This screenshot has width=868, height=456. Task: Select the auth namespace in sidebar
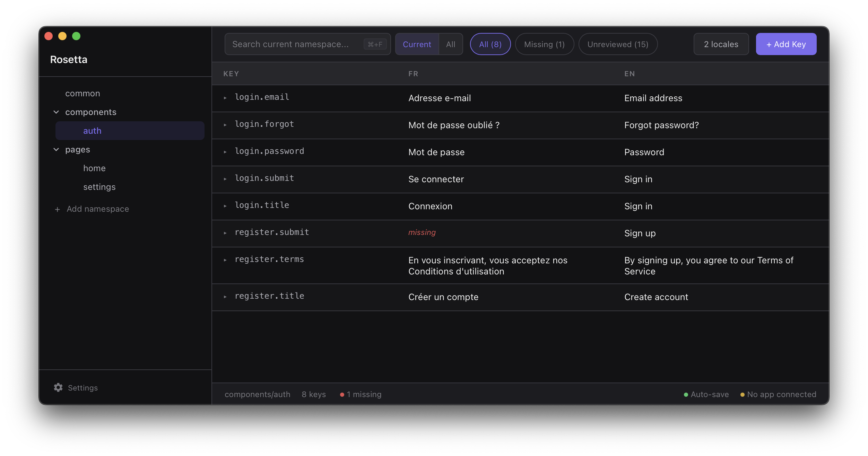(x=92, y=131)
